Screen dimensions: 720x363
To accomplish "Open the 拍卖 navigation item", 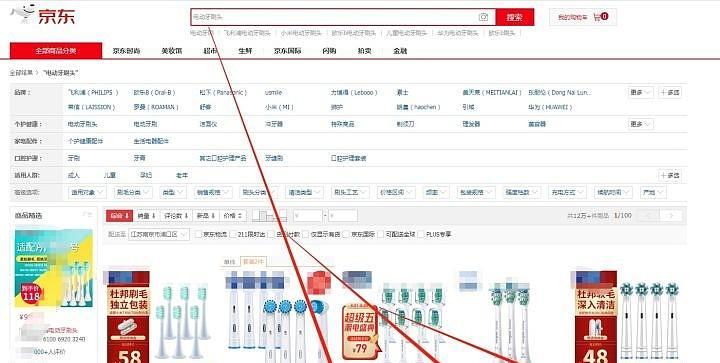I will (364, 51).
